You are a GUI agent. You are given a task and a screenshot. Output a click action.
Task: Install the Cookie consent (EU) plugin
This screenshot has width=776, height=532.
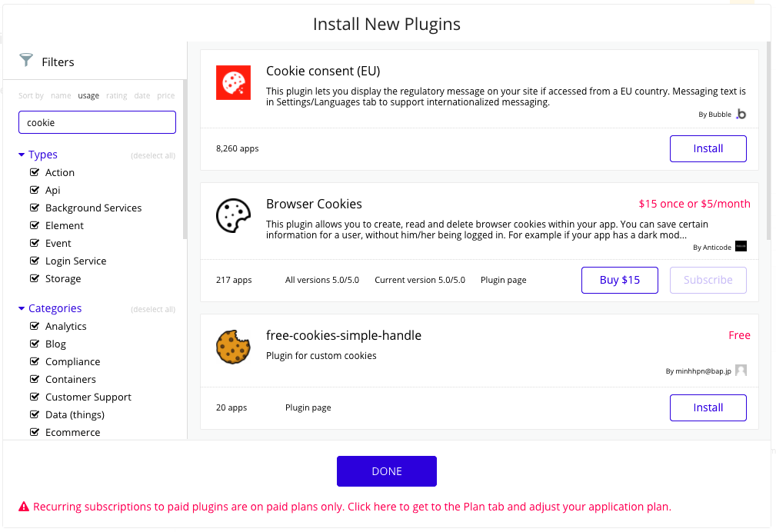[708, 148]
